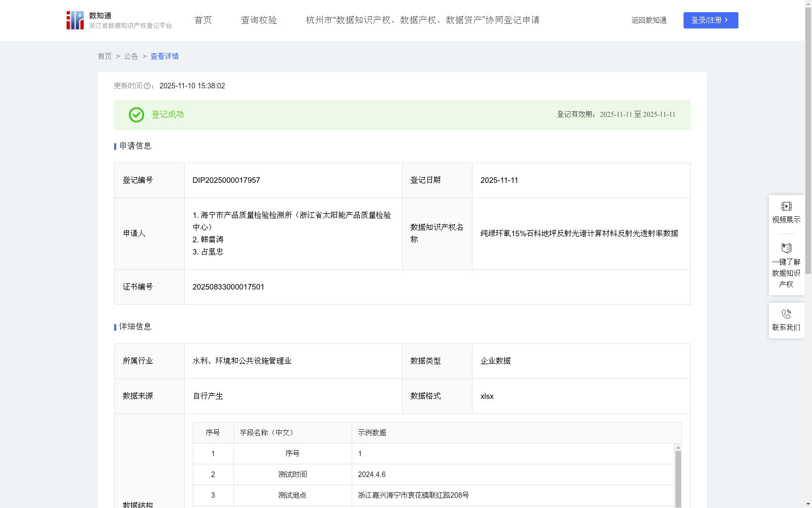This screenshot has height=508, width=812.
Task: Click the green 登记成功 checkmark icon
Action: tap(137, 115)
